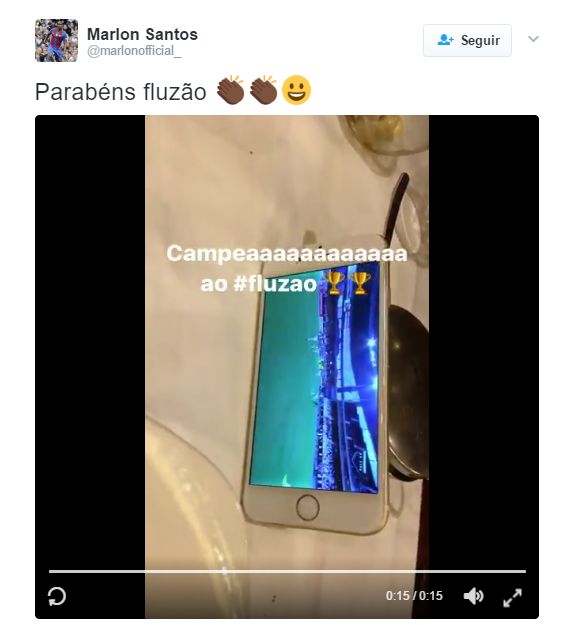Screen dimensions: 570x625
Task: Replay the video with the circular arrow
Action: [x=57, y=597]
